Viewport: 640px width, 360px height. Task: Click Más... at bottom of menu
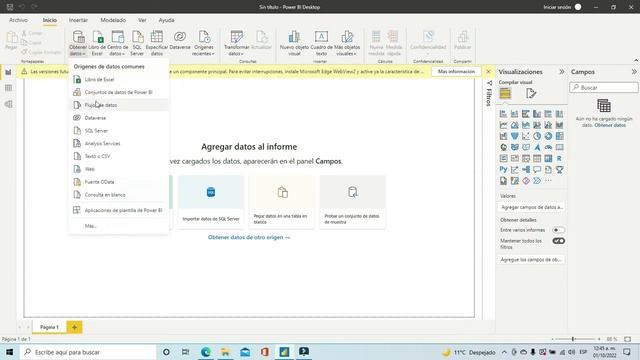click(x=118, y=226)
